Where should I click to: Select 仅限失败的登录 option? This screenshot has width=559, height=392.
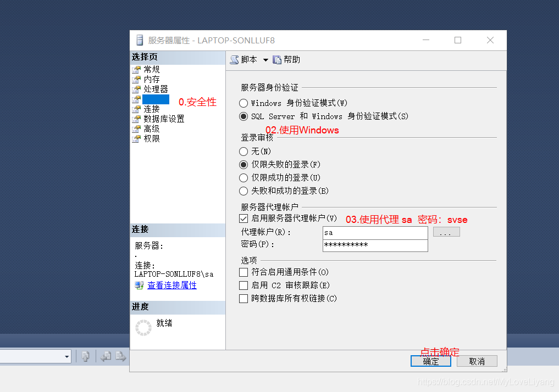tap(243, 165)
